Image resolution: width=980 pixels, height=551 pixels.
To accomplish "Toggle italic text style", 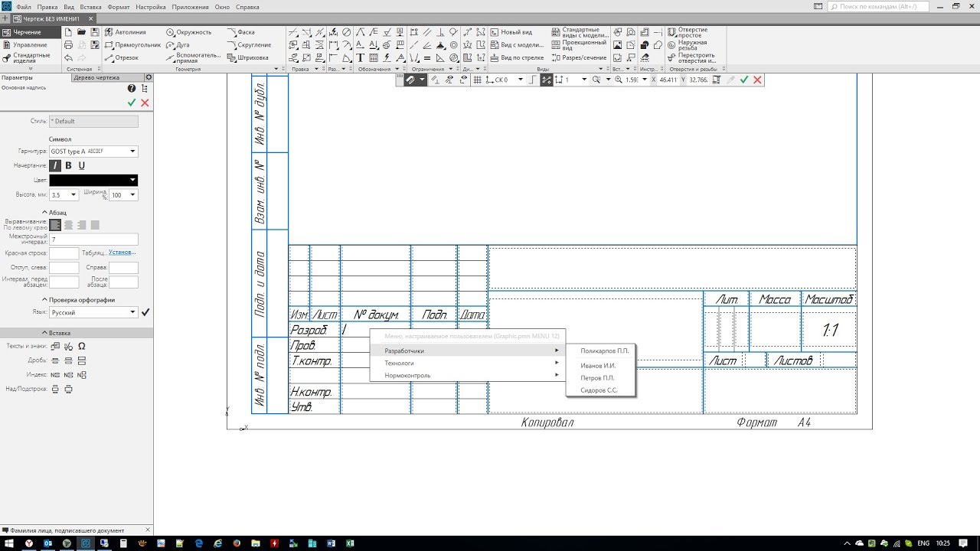I will pos(55,165).
